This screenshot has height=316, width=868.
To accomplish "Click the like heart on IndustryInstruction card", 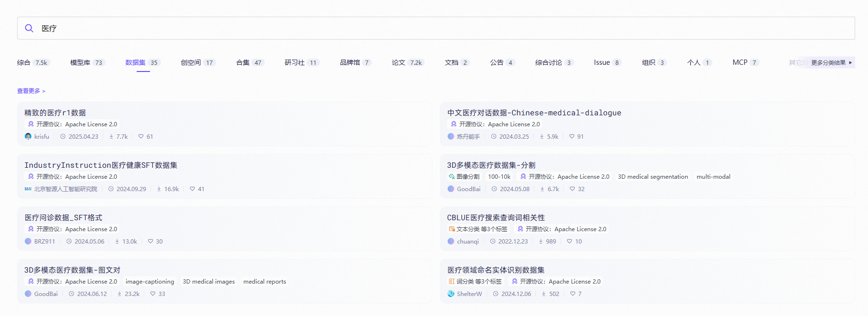I will [192, 189].
